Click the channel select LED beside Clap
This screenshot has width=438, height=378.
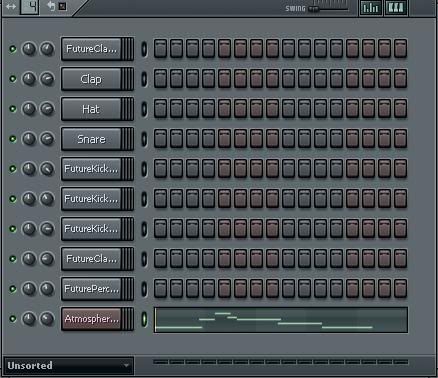pos(144,79)
